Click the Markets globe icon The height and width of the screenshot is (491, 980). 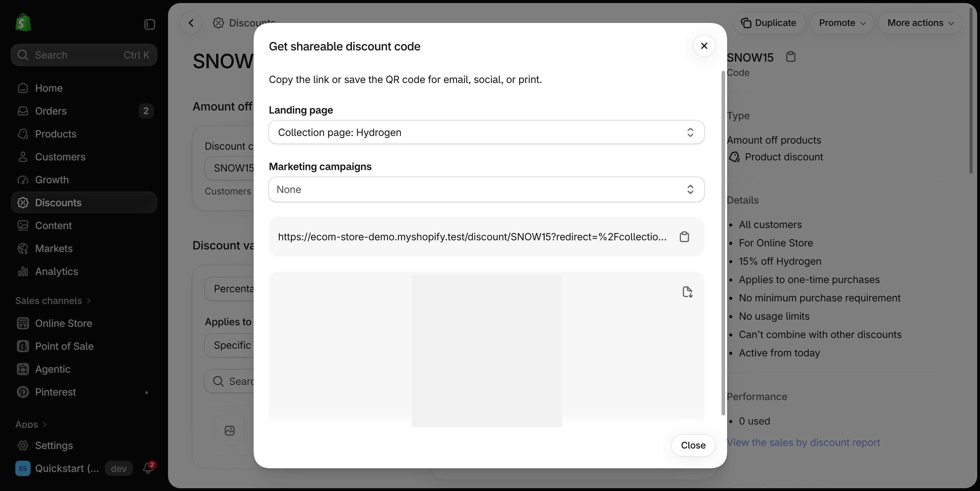pyautogui.click(x=23, y=248)
